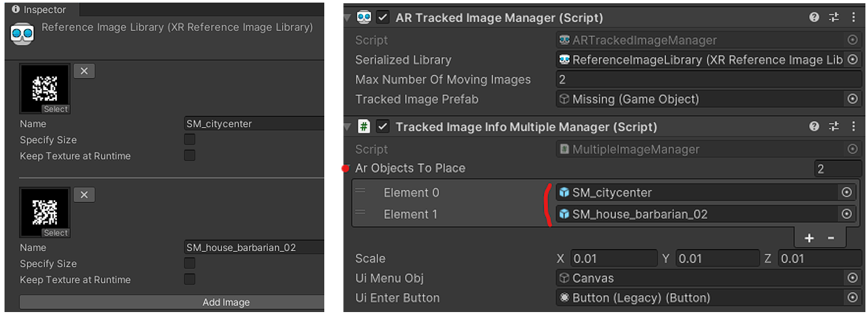Image resolution: width=868 pixels, height=314 pixels.
Task: Click object picker for Tracked Image Prefab
Action: click(x=852, y=99)
